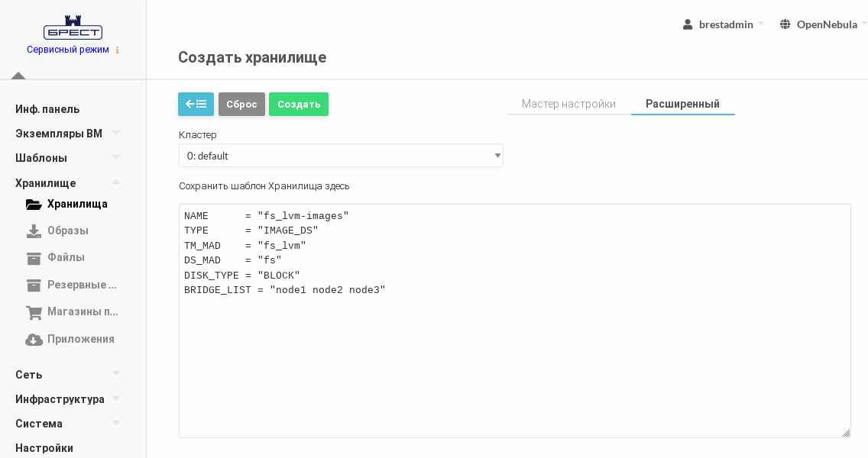The image size is (868, 458).
Task: Click the Сброс reset button
Action: [241, 104]
